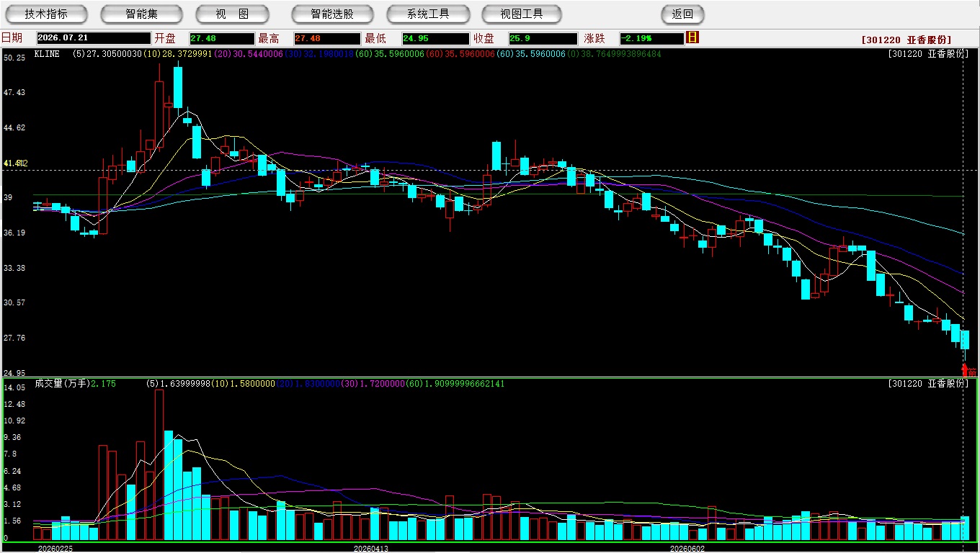Click the red [301220 亚香股份] title in the info bar
This screenshot has height=553, width=980.
pyautogui.click(x=906, y=40)
